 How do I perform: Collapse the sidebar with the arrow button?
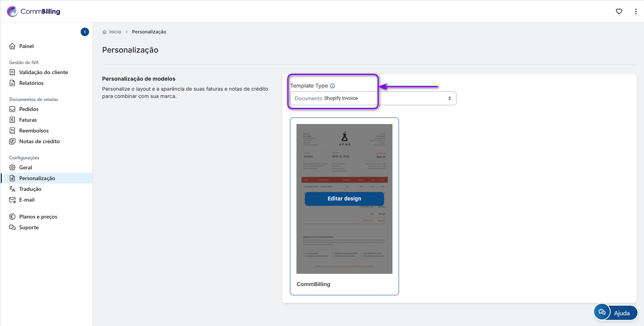[x=85, y=32]
